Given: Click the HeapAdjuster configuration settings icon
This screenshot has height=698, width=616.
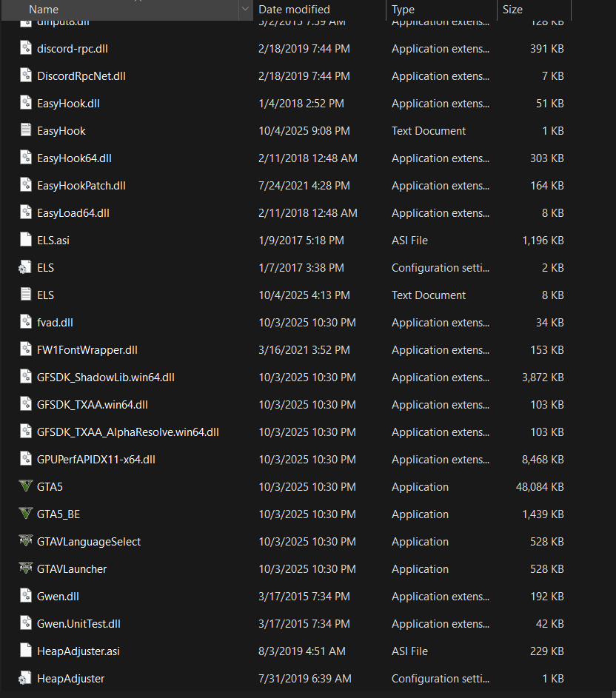Looking at the screenshot, I should click(25, 679).
